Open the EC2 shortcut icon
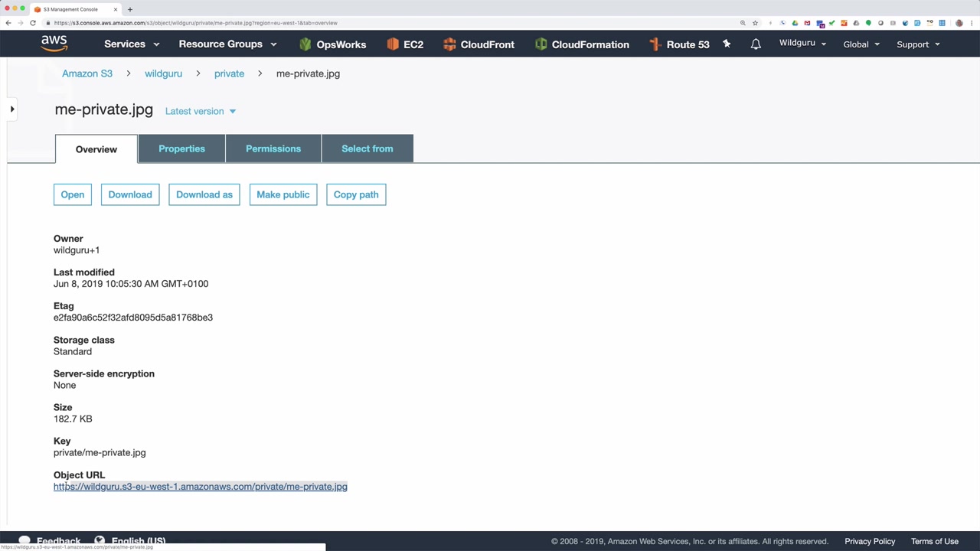 pyautogui.click(x=393, y=44)
